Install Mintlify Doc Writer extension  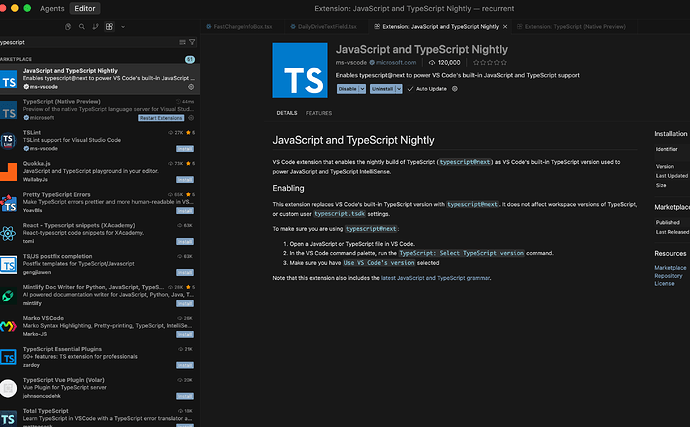(x=185, y=304)
